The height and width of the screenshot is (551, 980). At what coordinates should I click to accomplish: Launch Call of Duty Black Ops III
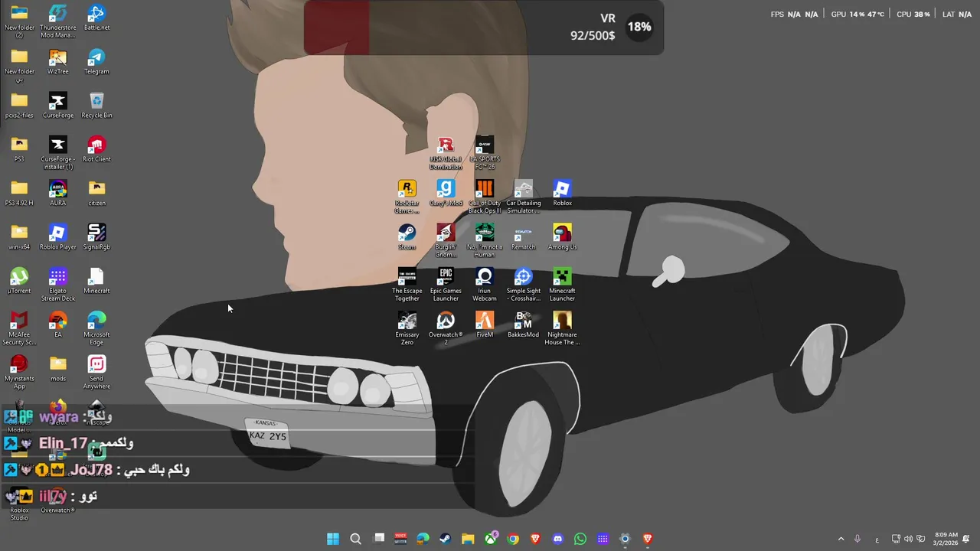click(x=485, y=197)
